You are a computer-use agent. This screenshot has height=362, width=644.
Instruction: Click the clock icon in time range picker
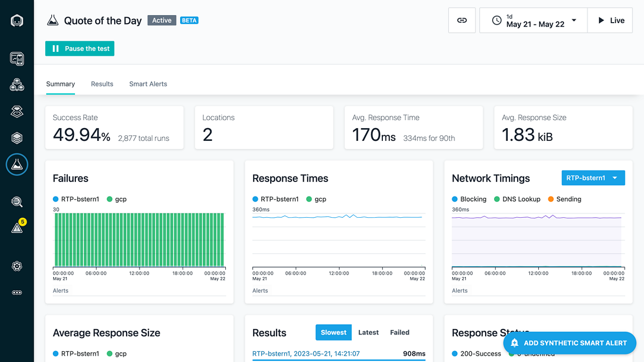[497, 21]
